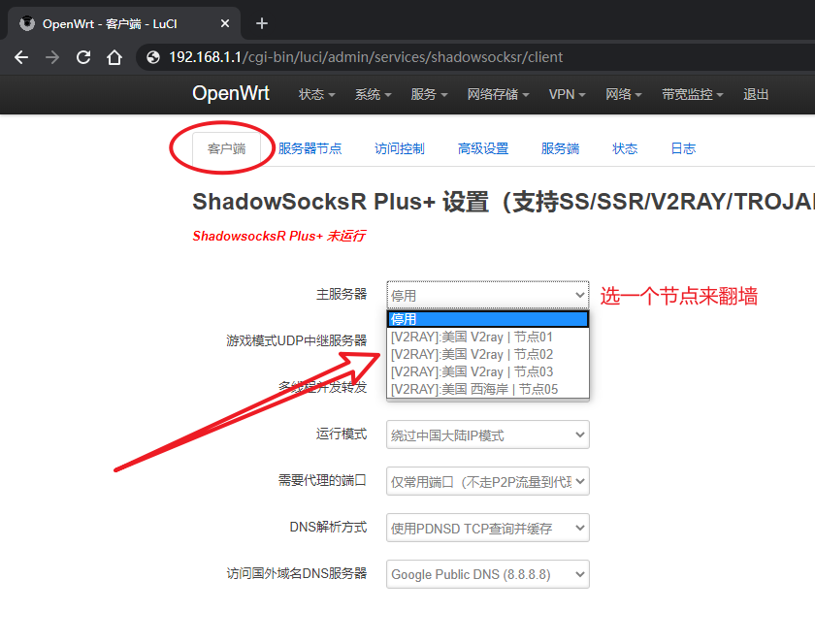This screenshot has height=644, width=815.
Task: Switch to the 服务器节点 tab
Action: [310, 148]
